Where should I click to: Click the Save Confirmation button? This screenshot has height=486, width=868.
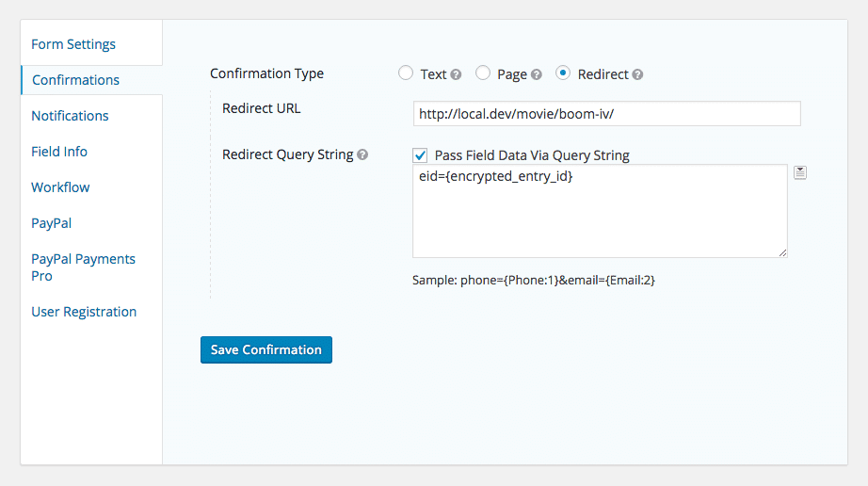tap(266, 349)
